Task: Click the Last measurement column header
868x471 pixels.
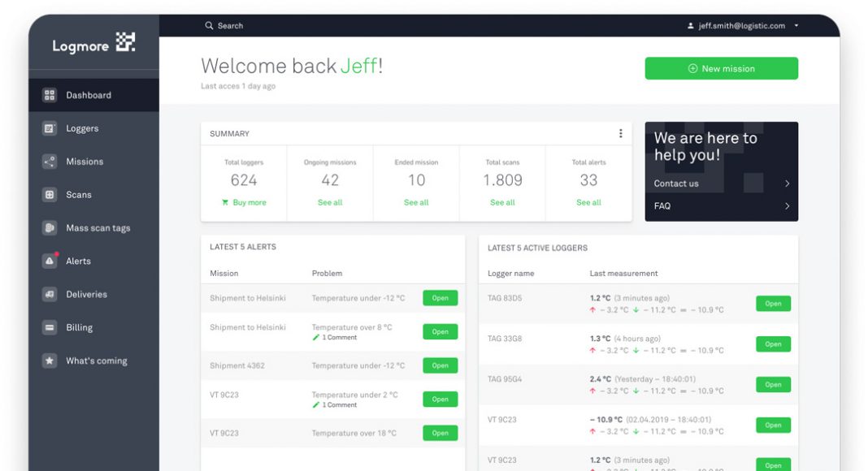Action: tap(624, 273)
